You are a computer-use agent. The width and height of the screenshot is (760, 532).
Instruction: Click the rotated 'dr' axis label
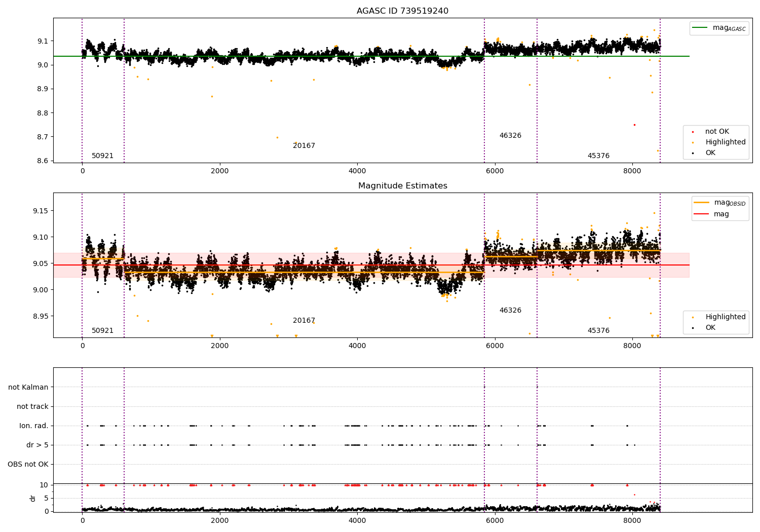[x=33, y=498]
